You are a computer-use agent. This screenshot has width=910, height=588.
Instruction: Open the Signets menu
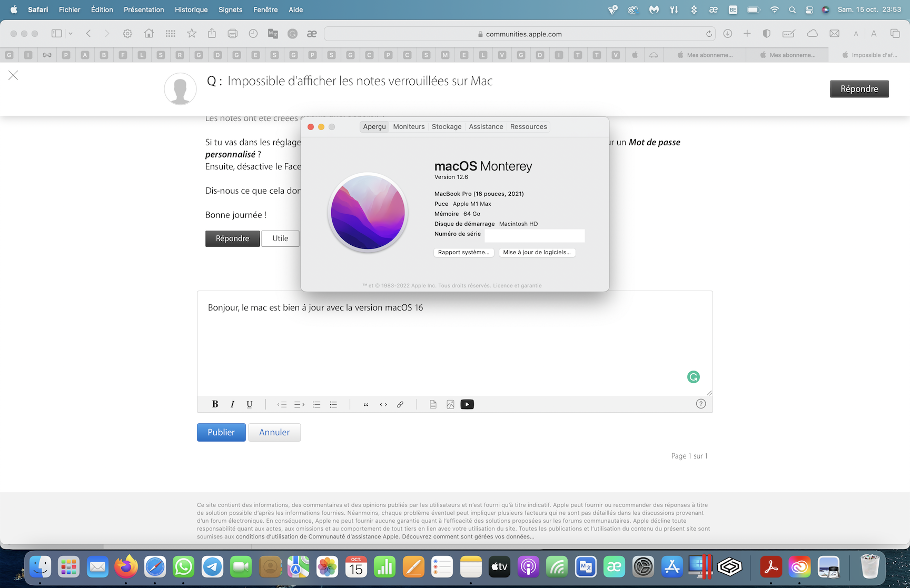pyautogui.click(x=231, y=9)
